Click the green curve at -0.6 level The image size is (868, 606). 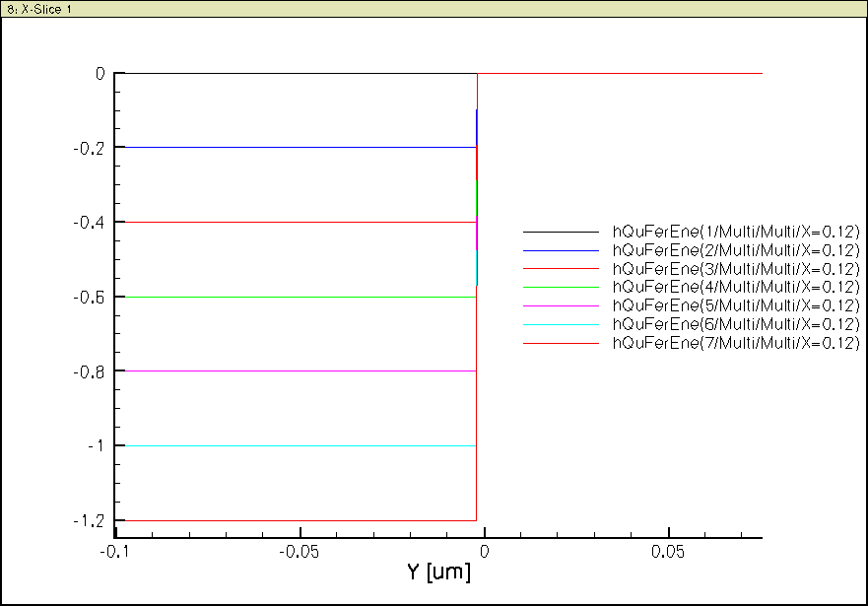pos(299,298)
